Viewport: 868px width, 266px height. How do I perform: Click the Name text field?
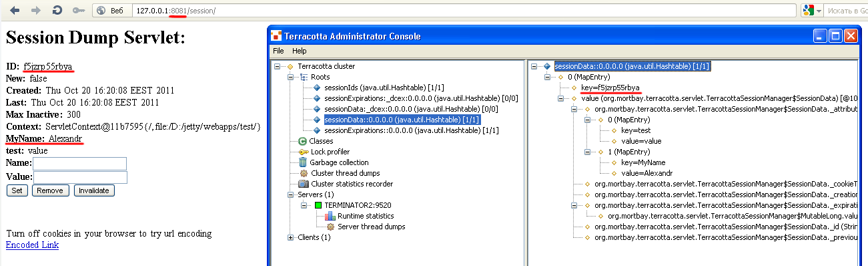(80, 164)
